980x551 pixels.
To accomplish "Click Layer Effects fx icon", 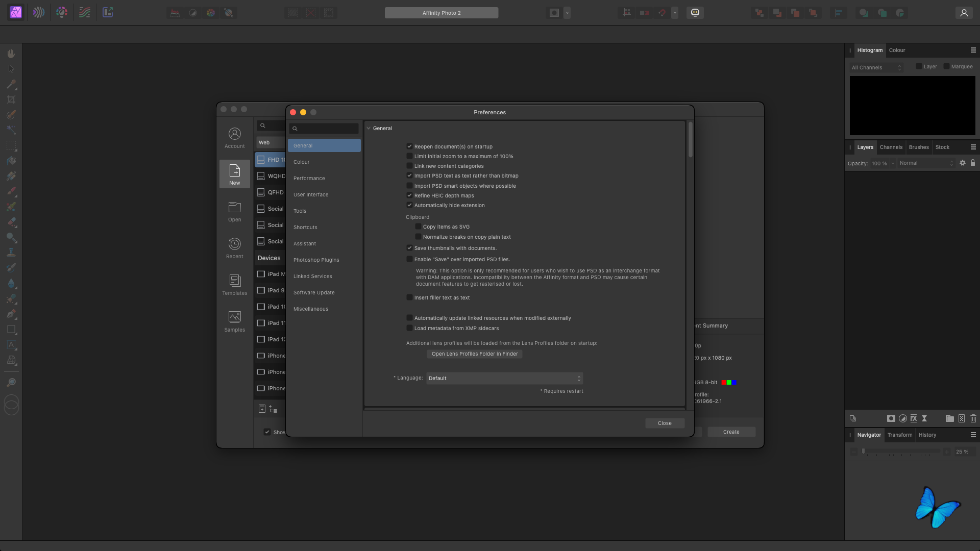I will (914, 418).
